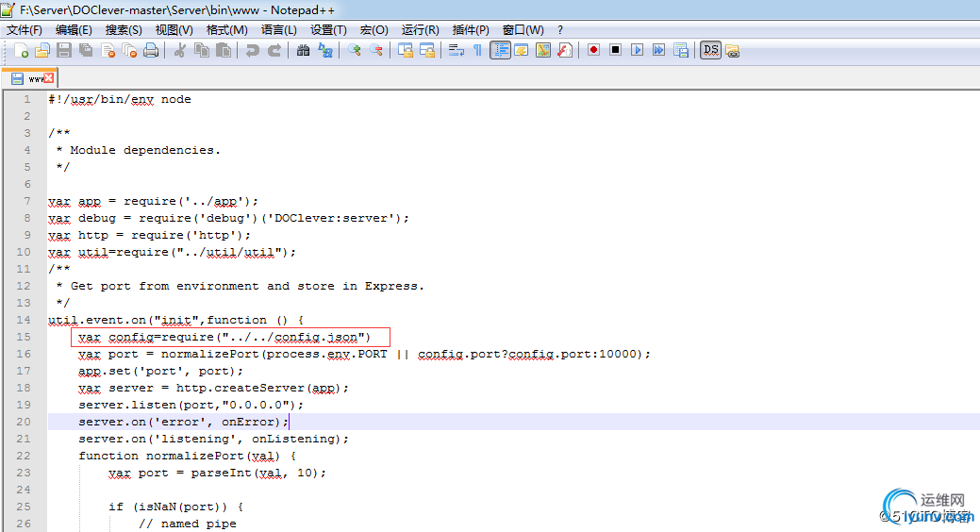
Task: Open the 搜索(S) menu
Action: pyautogui.click(x=124, y=30)
